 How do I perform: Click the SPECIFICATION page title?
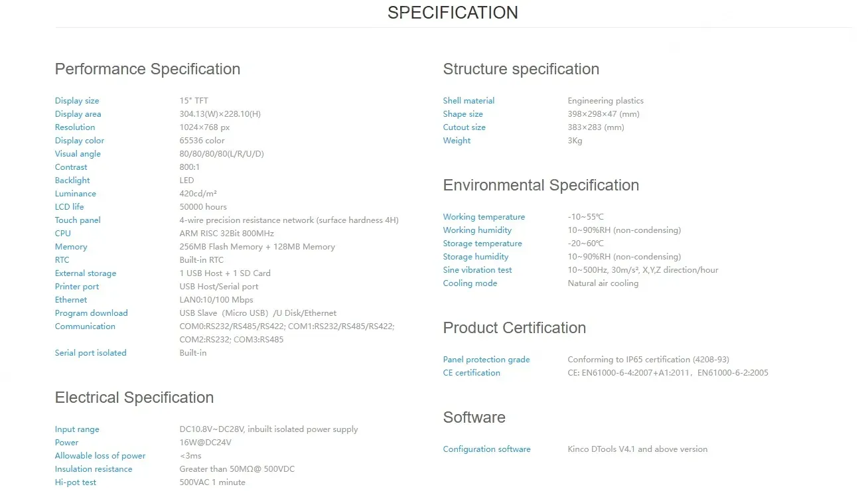click(453, 13)
